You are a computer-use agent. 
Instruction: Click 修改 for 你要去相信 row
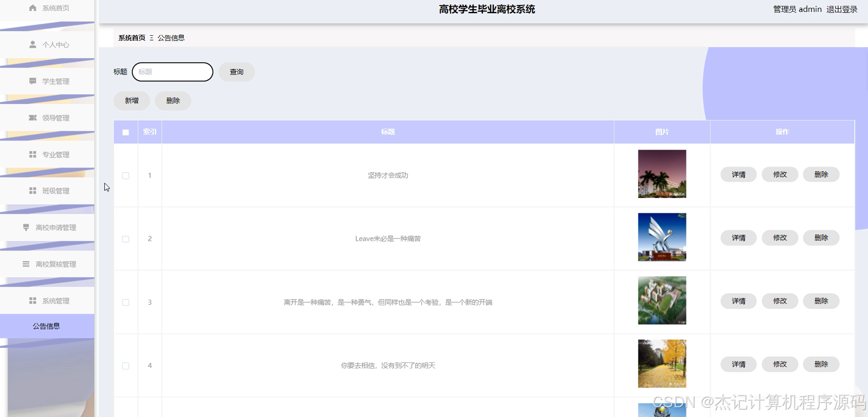pos(780,364)
